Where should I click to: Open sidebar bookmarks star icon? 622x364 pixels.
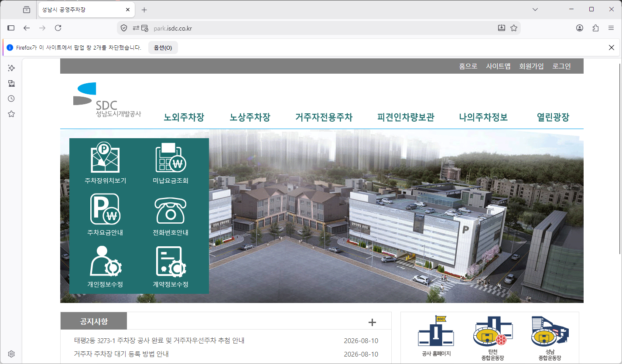[11, 114]
